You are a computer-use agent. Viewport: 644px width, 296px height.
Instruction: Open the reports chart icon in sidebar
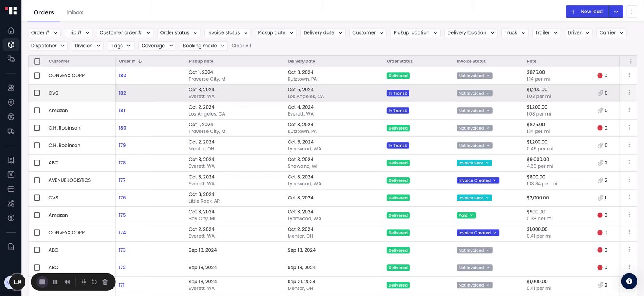pos(11,247)
